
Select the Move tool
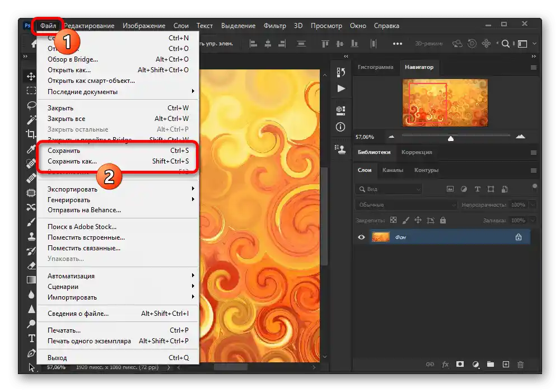pos(31,76)
